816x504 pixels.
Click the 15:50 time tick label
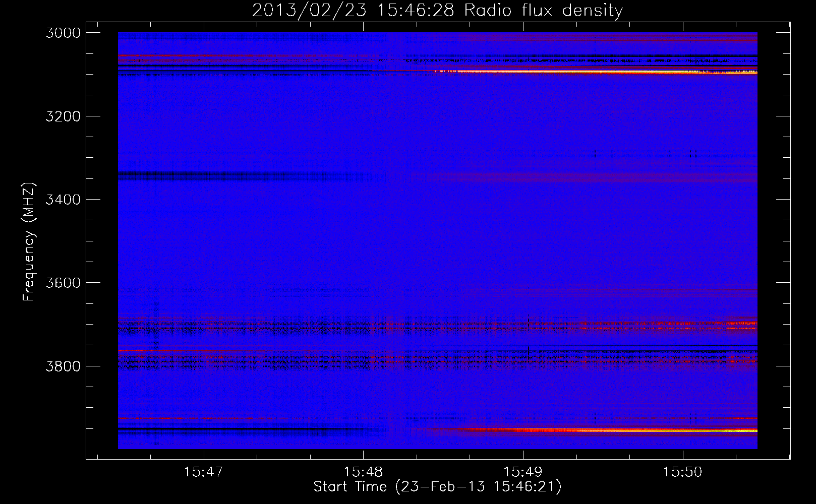682,472
